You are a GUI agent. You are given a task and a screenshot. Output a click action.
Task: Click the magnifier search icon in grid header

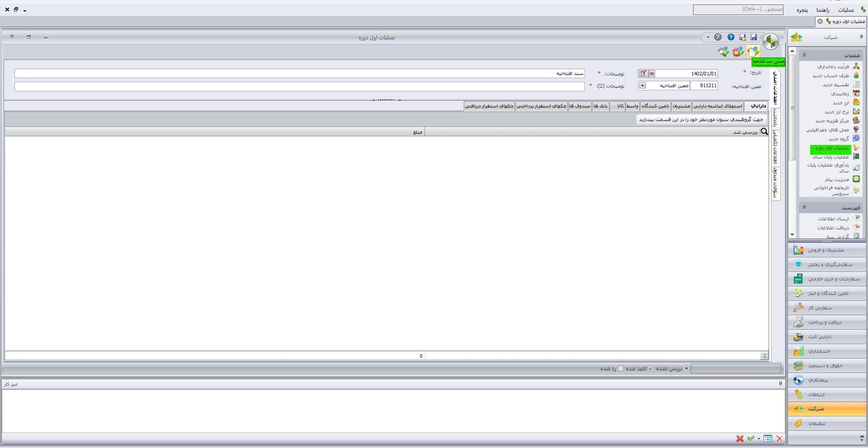point(764,132)
